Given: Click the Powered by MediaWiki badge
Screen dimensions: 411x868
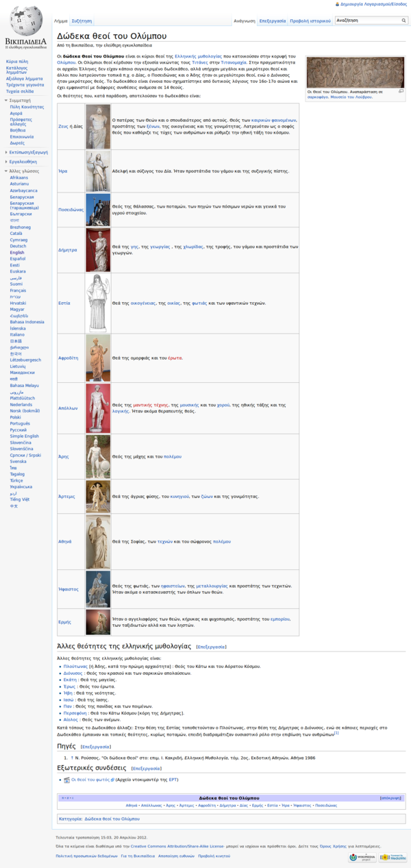Looking at the screenshot, I should [x=393, y=857].
